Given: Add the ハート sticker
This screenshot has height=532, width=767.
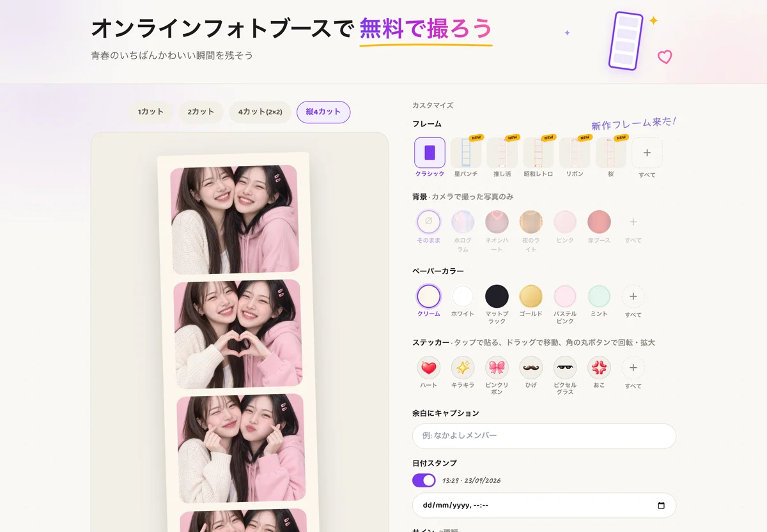Looking at the screenshot, I should pyautogui.click(x=429, y=368).
